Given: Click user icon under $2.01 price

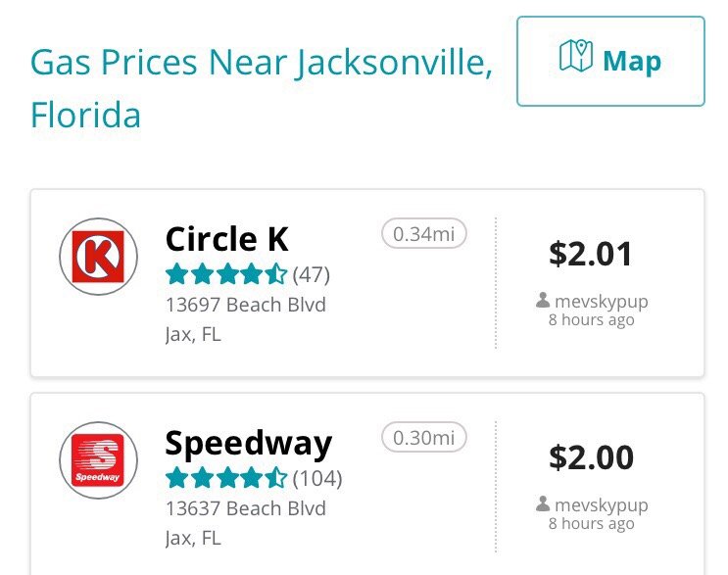Looking at the screenshot, I should [x=543, y=300].
